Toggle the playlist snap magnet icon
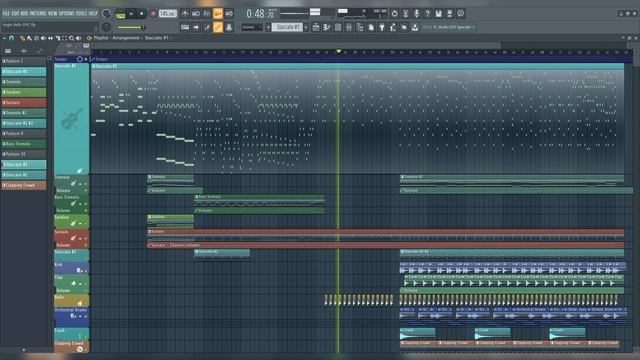The image size is (640, 360). point(11,38)
